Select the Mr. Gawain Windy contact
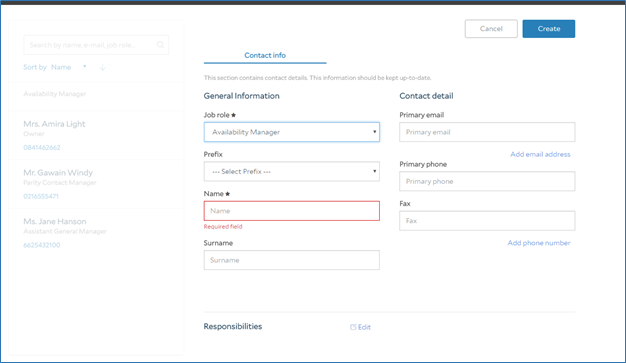 point(96,184)
